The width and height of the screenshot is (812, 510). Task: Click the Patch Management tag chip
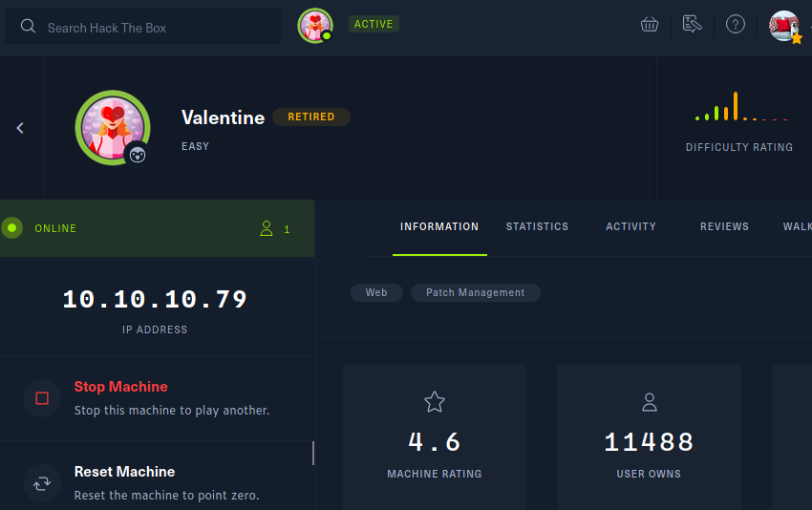(x=476, y=292)
